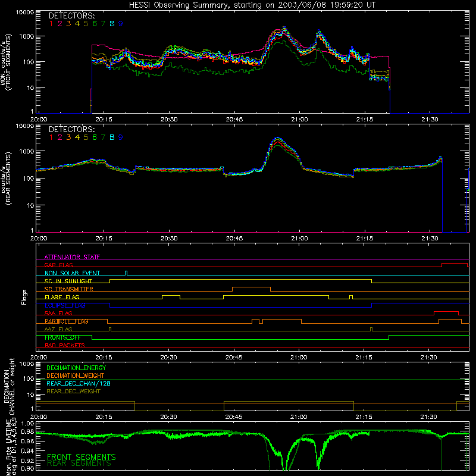Select dark green detector 7 in rear segments legend
Screen dimensions: 476x476
click(x=103, y=137)
